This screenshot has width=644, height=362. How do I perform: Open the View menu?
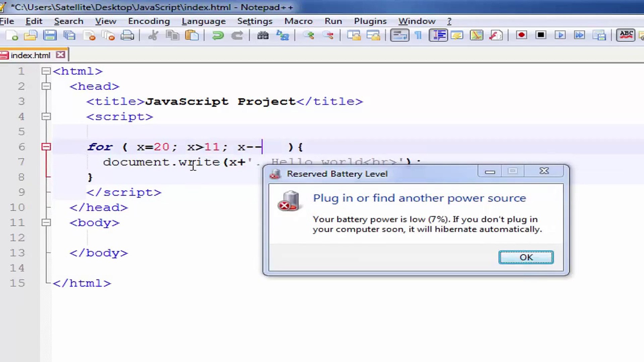106,21
